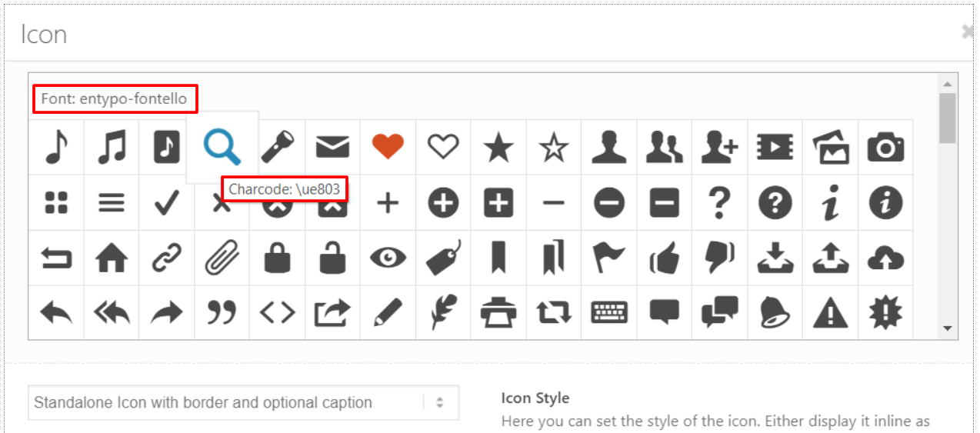Pick the filled star icon
This screenshot has height=433, width=980.
[498, 146]
